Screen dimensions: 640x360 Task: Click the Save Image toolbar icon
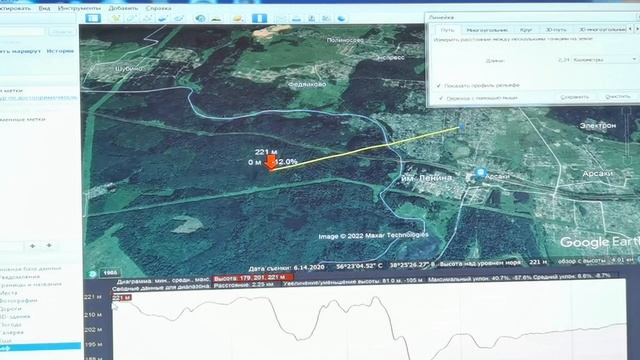click(311, 18)
